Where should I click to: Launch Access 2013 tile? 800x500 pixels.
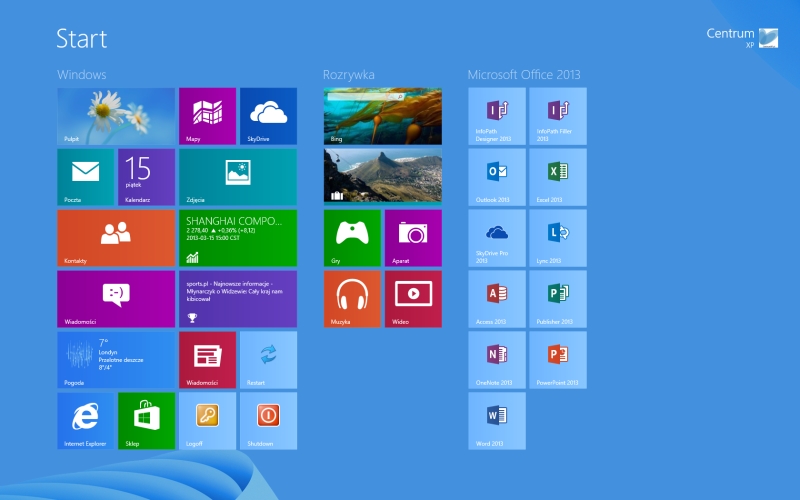(497, 299)
